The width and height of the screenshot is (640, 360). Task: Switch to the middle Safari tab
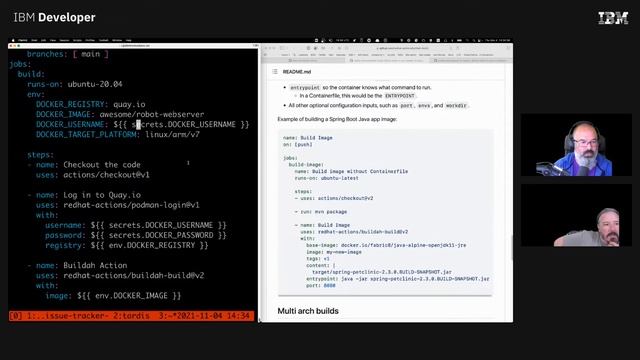(x=387, y=60)
